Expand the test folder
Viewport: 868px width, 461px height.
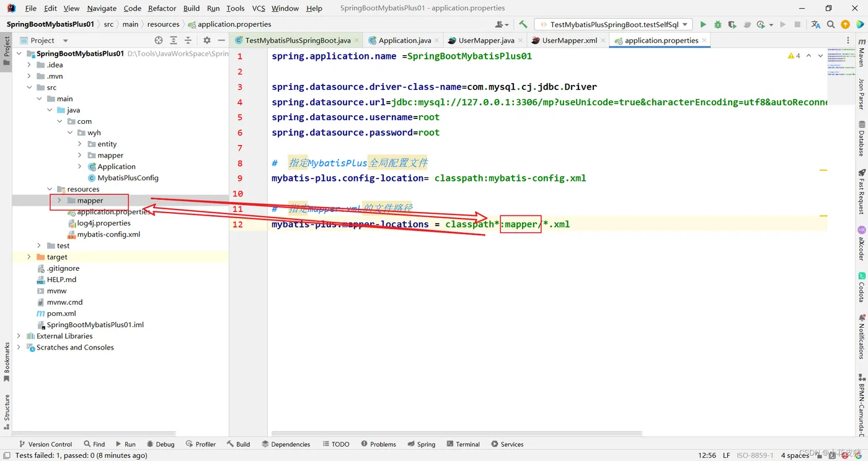(x=39, y=246)
